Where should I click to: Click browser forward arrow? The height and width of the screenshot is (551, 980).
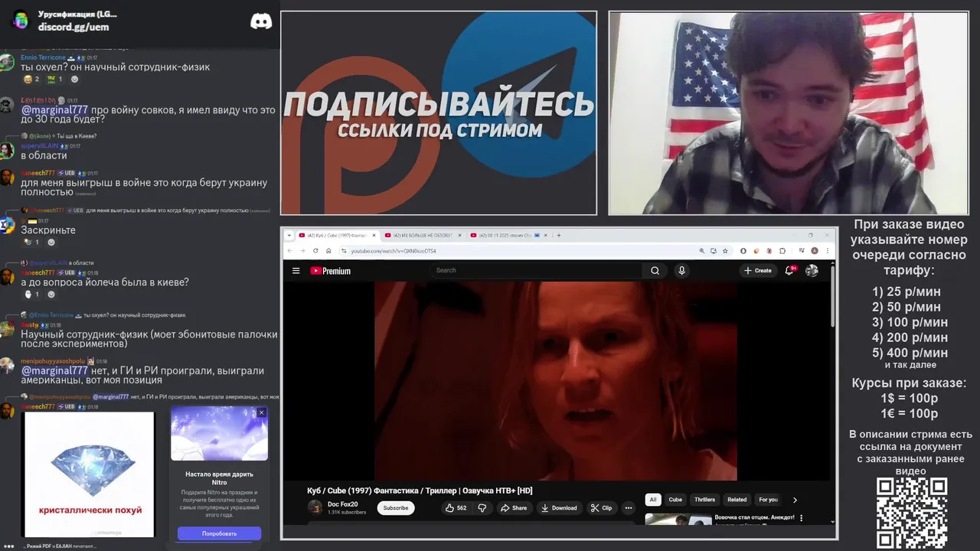pos(302,250)
